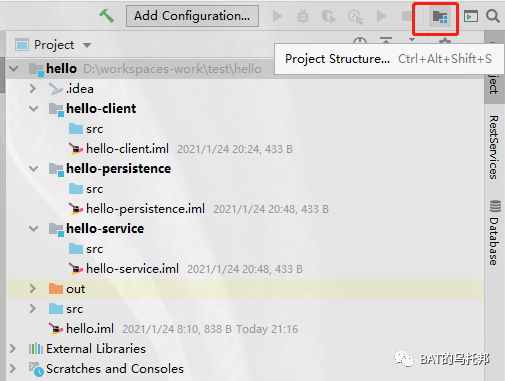Select the out folder row label

tap(76, 289)
